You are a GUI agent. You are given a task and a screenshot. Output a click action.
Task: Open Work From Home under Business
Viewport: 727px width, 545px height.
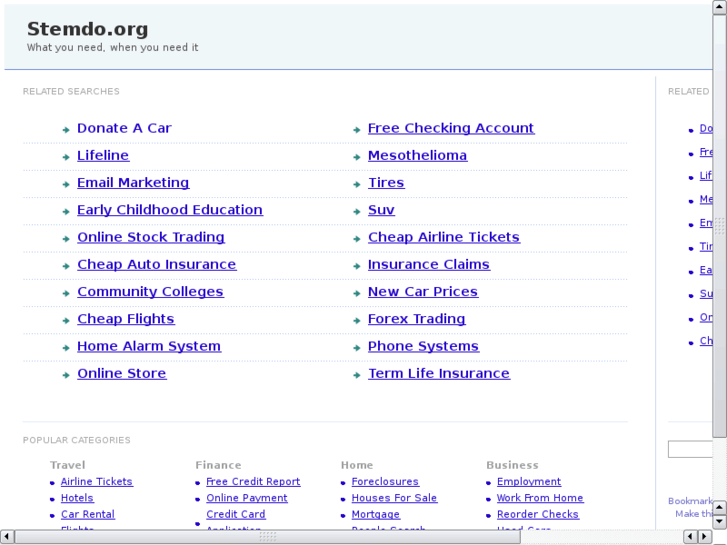click(x=540, y=498)
